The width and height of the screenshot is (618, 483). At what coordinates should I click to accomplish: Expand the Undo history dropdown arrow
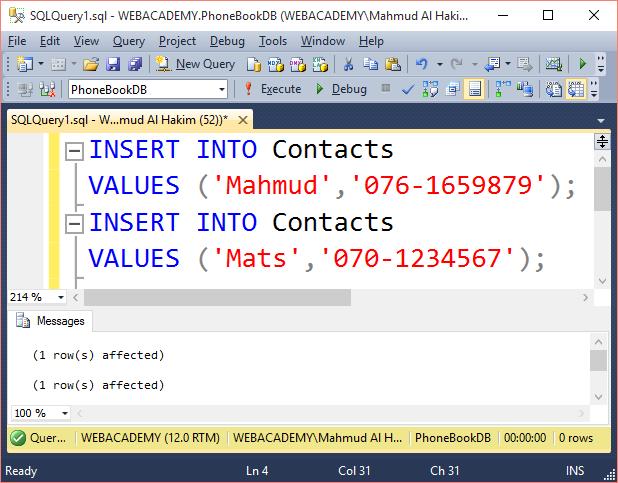(439, 64)
